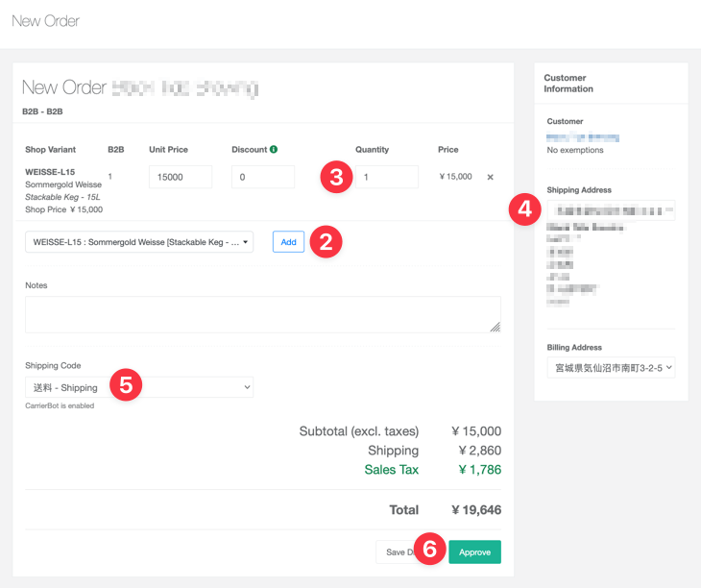
Task: Open the Billing Address dropdown
Action: pos(611,367)
